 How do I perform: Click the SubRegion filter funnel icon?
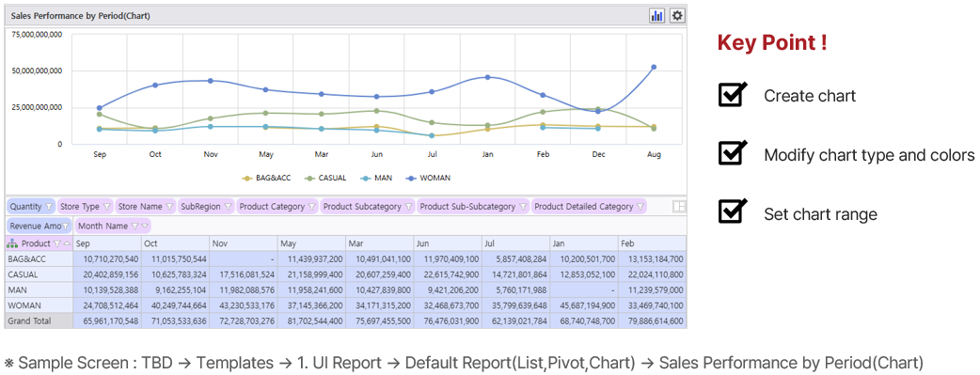pyautogui.click(x=228, y=207)
